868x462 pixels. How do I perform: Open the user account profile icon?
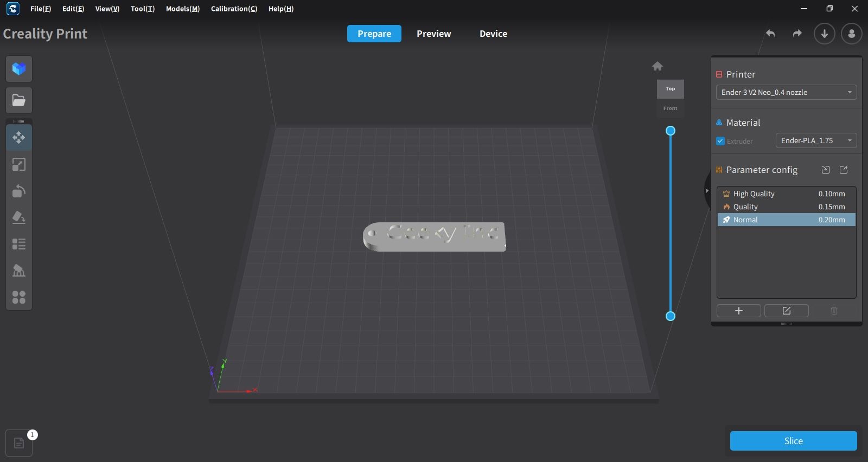[852, 34]
